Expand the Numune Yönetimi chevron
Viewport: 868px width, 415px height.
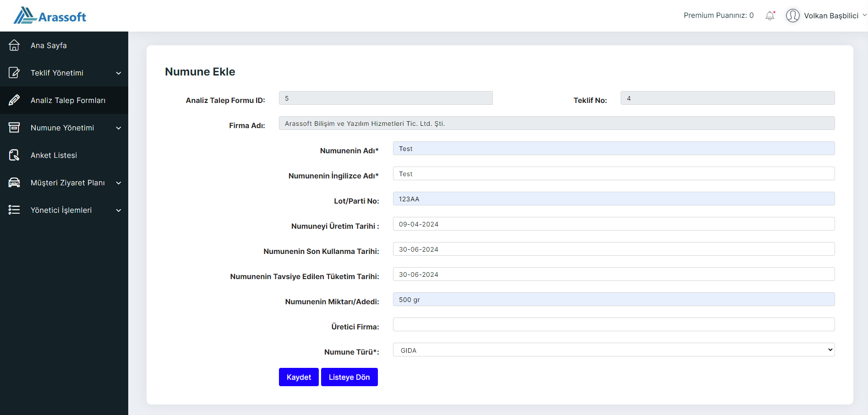(119, 128)
